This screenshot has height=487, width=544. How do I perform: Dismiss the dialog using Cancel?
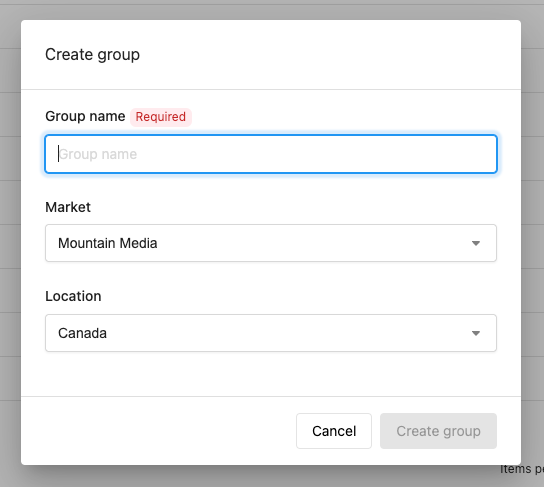point(334,431)
